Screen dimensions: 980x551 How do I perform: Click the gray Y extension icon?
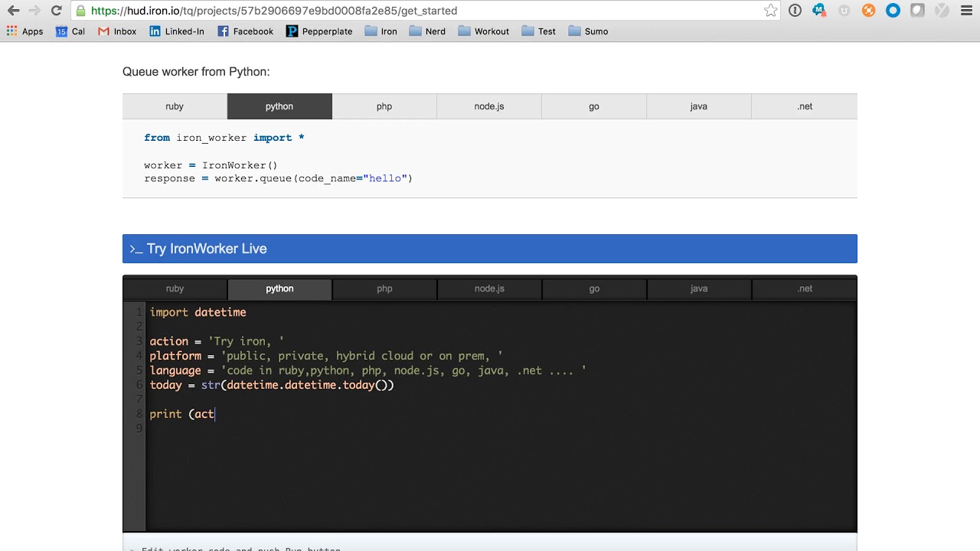pyautogui.click(x=942, y=11)
